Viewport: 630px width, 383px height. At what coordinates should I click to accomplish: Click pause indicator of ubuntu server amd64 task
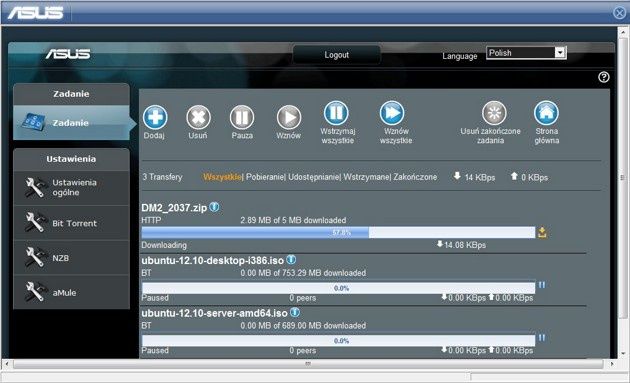point(542,338)
